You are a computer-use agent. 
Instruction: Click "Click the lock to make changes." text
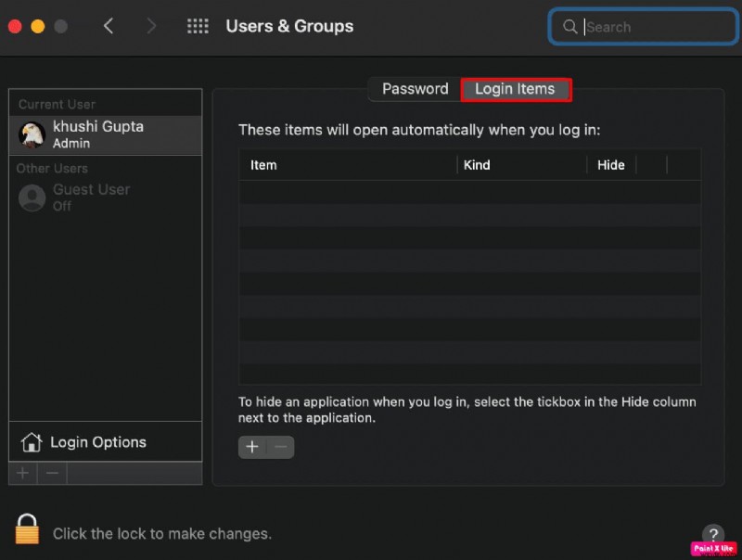click(x=161, y=534)
